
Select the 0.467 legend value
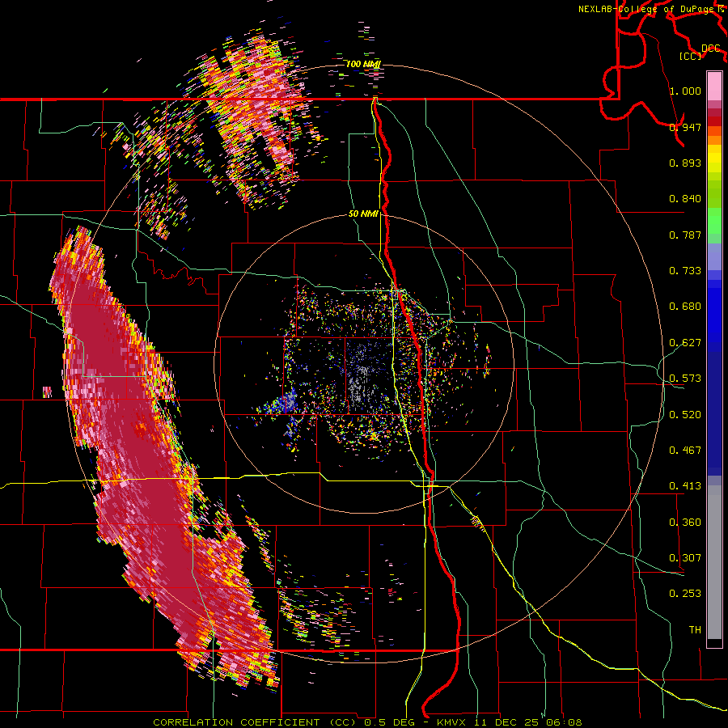coord(685,450)
